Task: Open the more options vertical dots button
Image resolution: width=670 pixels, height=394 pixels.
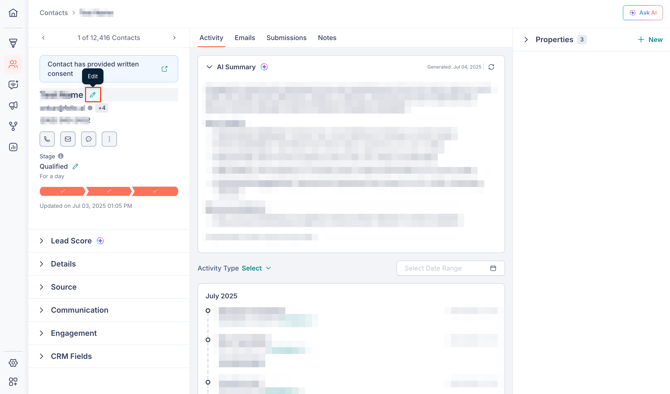Action: pos(109,139)
